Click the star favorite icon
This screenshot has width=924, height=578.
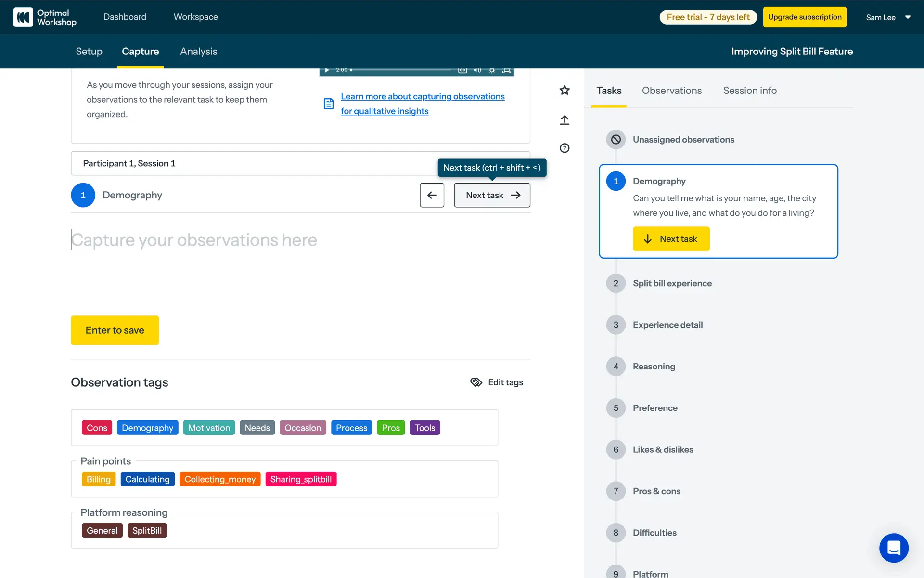pos(565,90)
